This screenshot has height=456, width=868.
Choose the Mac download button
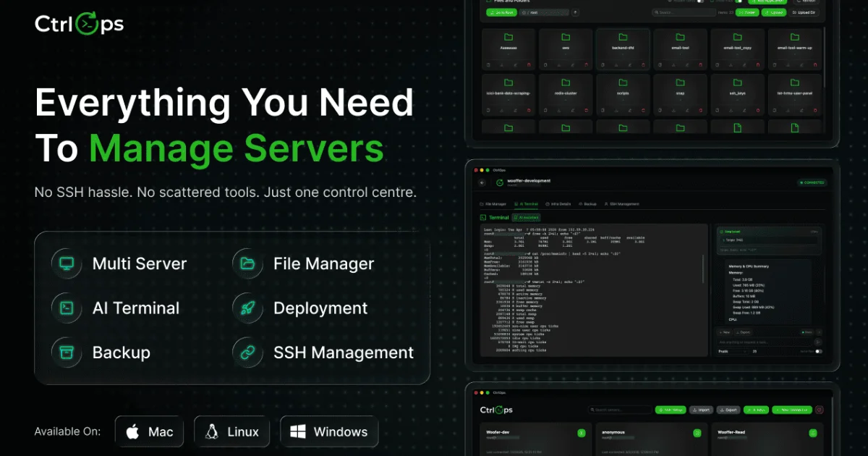pos(149,431)
